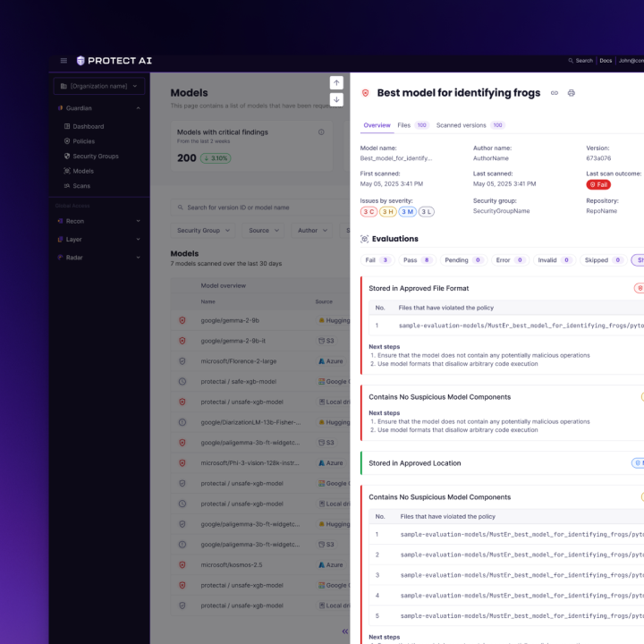The image size is (644, 644).
Task: Filter evaluations by Error
Action: tap(510, 260)
